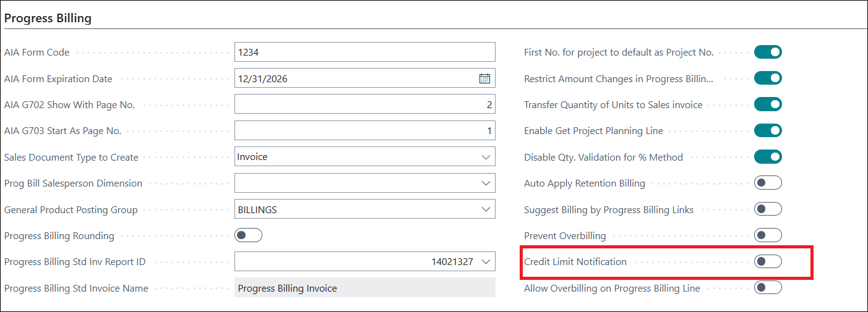Expand Sales Document Type to Create dropdown
Image resolution: width=868 pixels, height=312 pixels.
pos(486,157)
